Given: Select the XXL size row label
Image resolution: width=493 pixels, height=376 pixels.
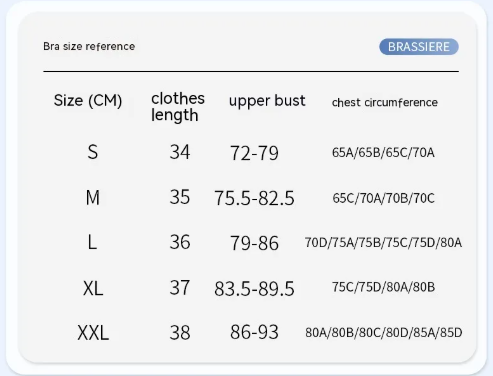Looking at the screenshot, I should (x=93, y=333).
